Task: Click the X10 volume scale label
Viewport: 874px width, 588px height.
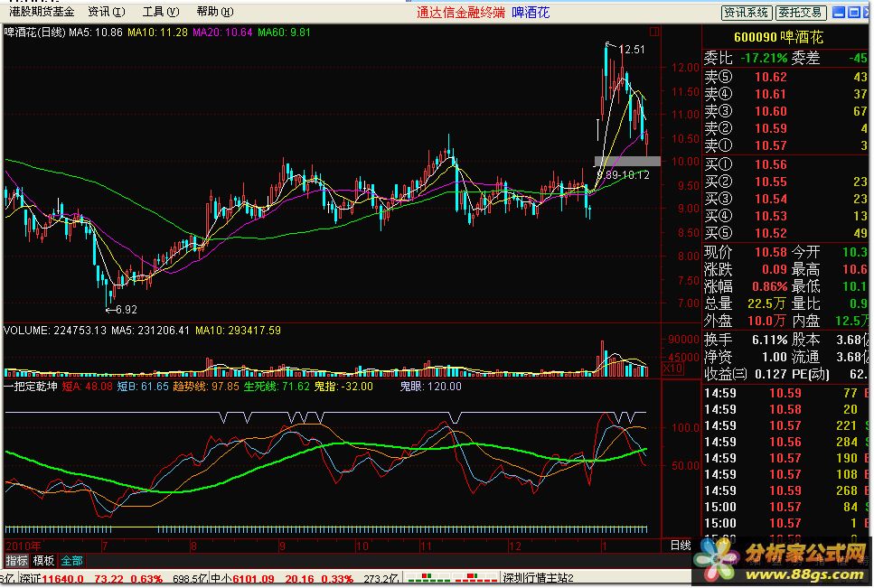Action: pos(672,369)
